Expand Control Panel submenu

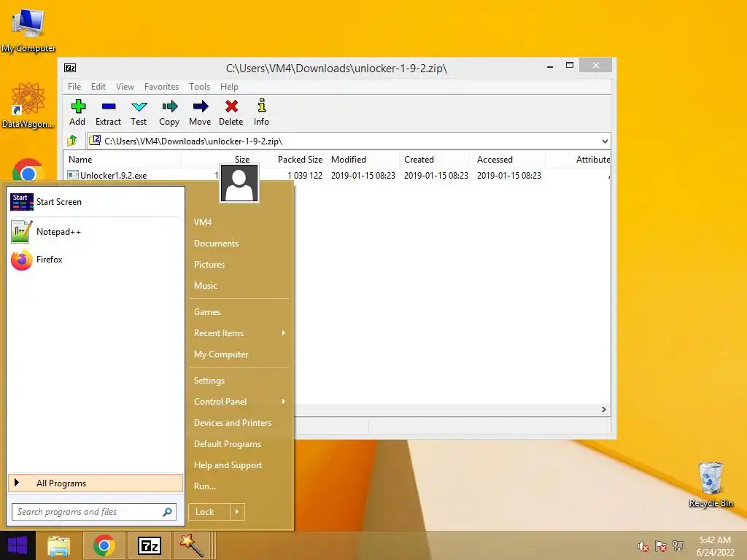coord(239,402)
